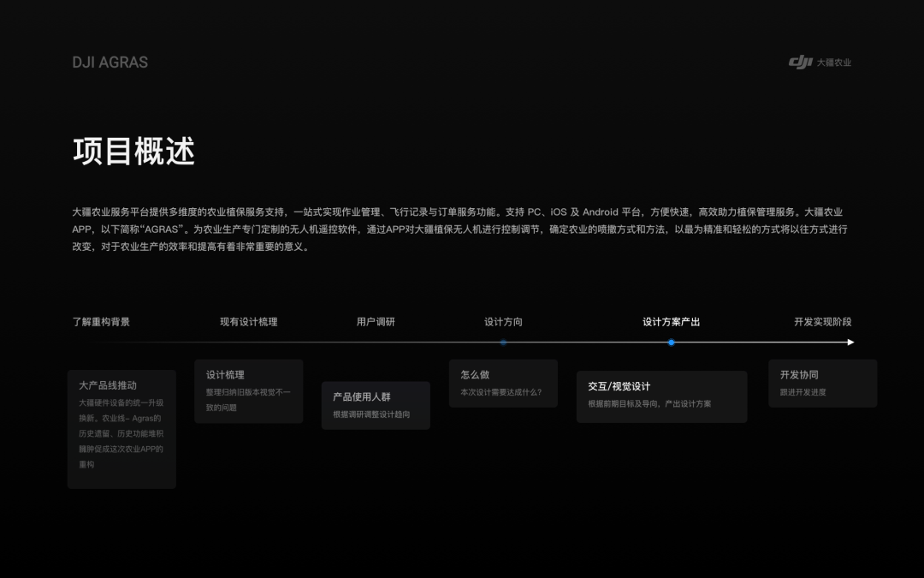Click 根据前期目标及导向，产出设计方案 text
The image size is (924, 578).
pos(649,404)
